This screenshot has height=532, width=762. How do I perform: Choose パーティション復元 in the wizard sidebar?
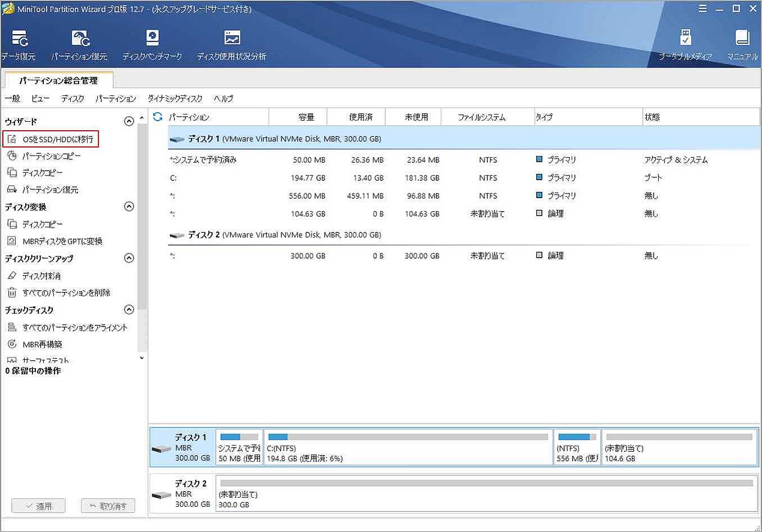click(43, 190)
